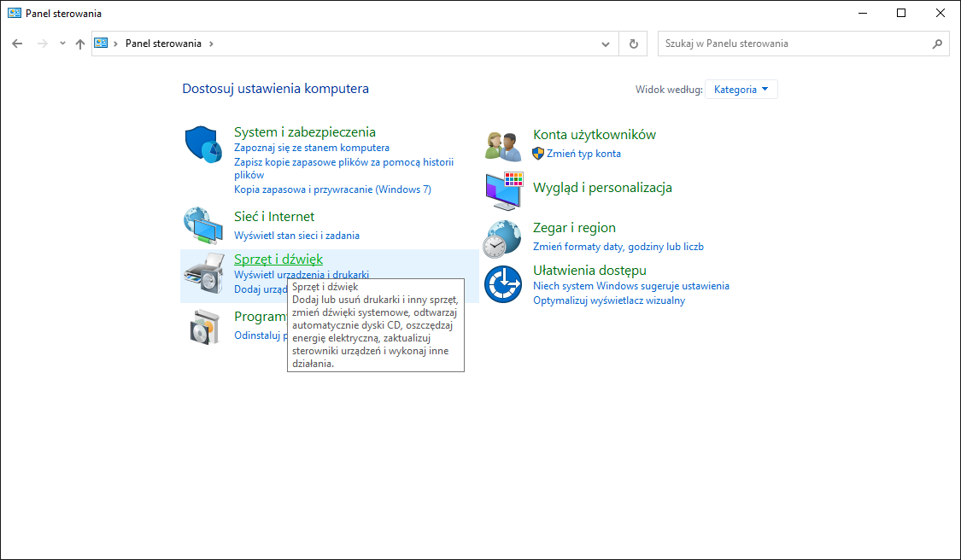Click the Sieć i Internet globe icon
Viewport: 961px width, 560px height.
point(202,225)
